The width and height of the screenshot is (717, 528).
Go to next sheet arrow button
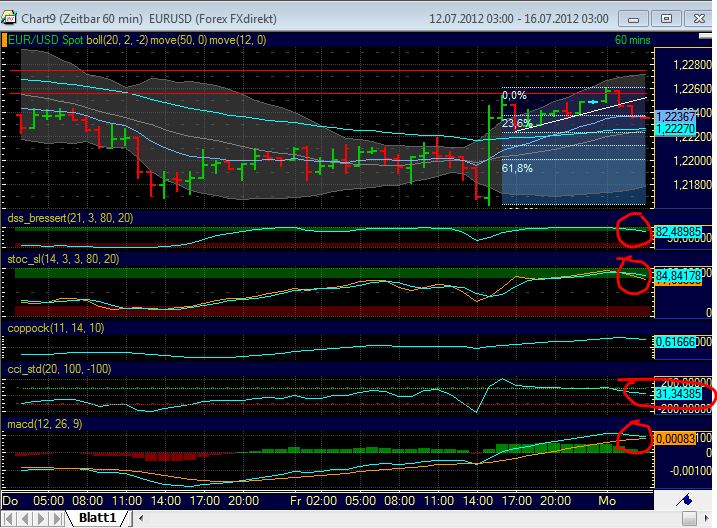click(x=42, y=519)
